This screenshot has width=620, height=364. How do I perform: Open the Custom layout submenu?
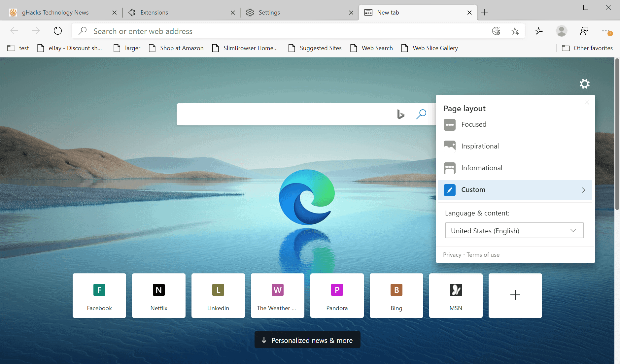pyautogui.click(x=515, y=190)
